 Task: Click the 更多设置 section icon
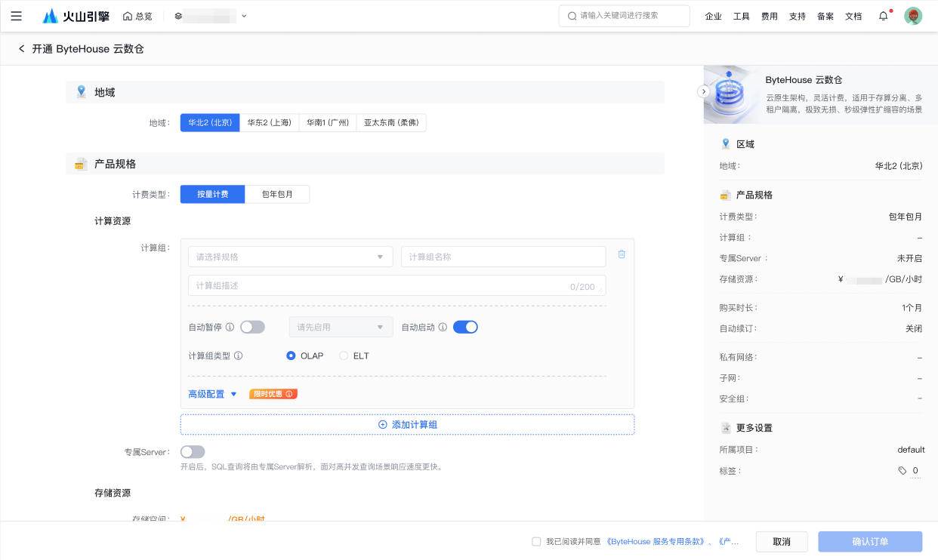pos(726,428)
